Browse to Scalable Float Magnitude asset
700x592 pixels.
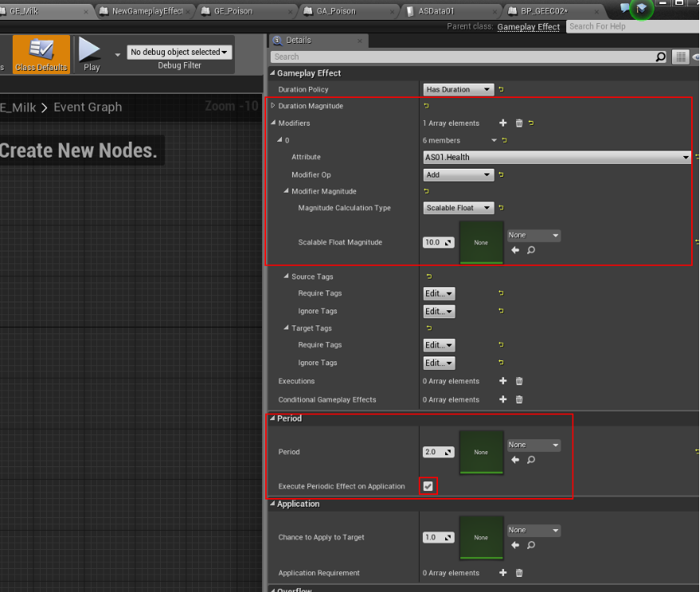(531, 250)
